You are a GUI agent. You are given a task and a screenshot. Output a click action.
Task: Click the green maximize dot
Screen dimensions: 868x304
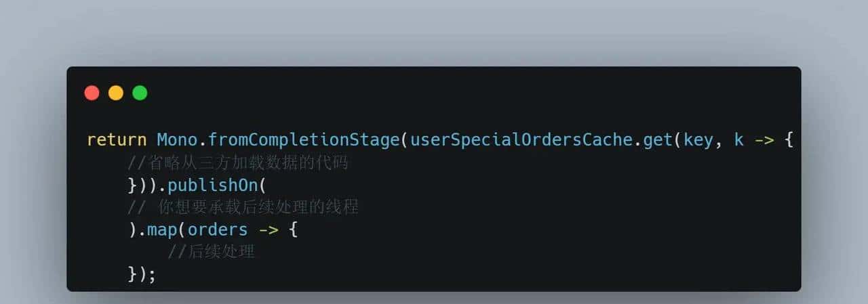pos(140,93)
